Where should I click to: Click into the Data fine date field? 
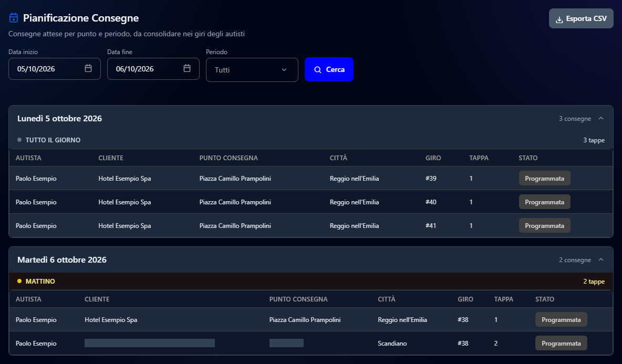pos(153,69)
